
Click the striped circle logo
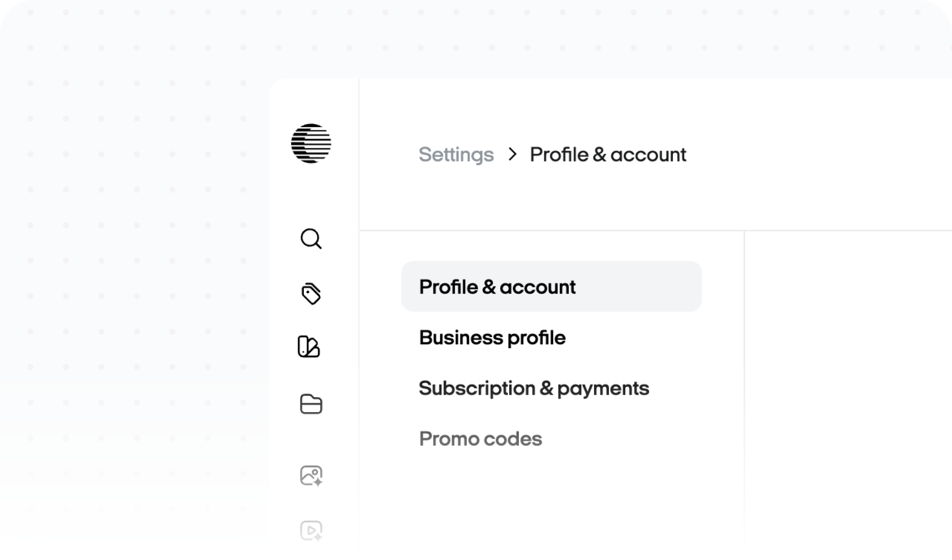click(x=311, y=143)
